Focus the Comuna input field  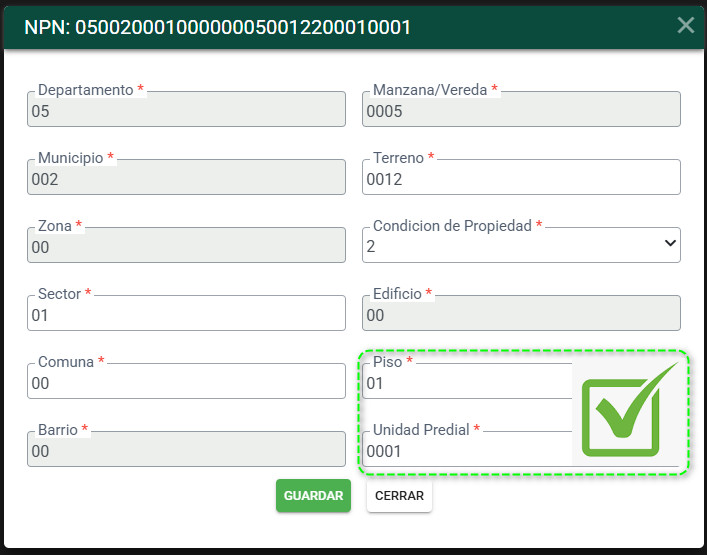(x=186, y=381)
